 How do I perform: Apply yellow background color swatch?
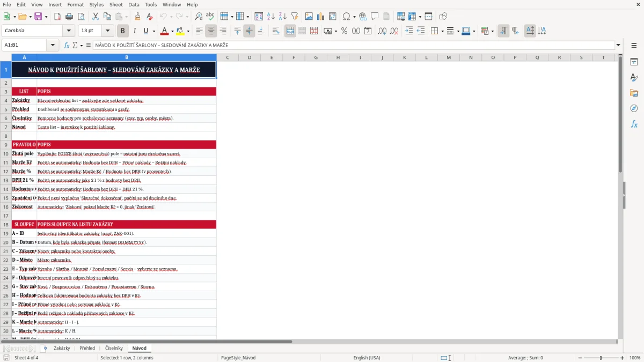(181, 31)
